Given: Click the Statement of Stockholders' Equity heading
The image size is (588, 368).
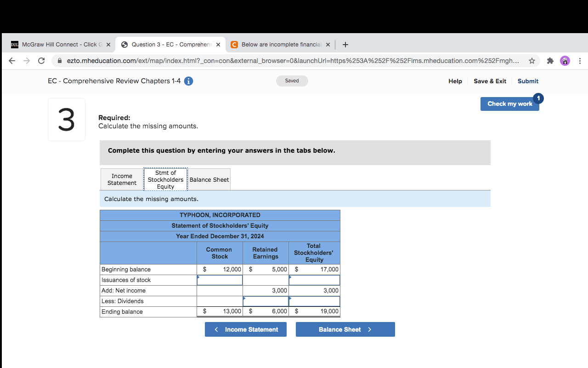Looking at the screenshot, I should tap(220, 226).
